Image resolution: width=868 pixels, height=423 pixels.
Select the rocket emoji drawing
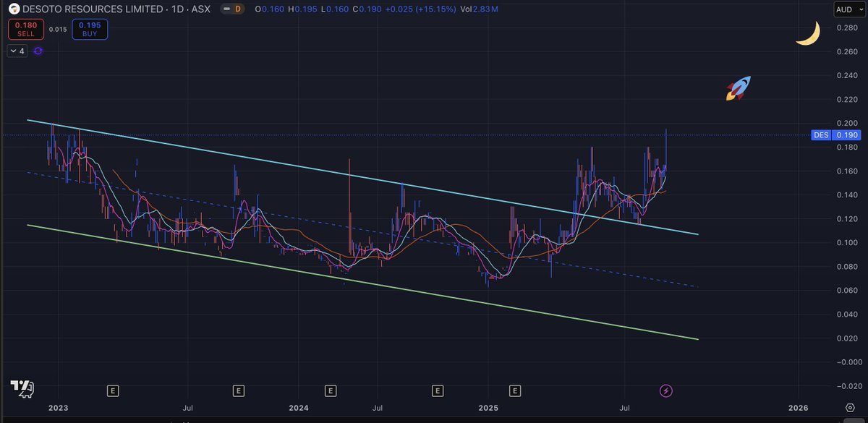tap(739, 87)
